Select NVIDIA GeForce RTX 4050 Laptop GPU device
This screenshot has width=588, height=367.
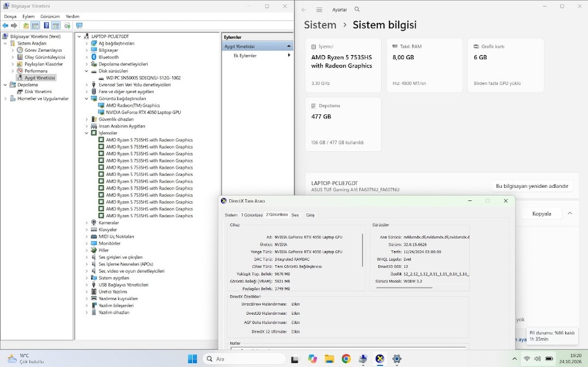143,112
